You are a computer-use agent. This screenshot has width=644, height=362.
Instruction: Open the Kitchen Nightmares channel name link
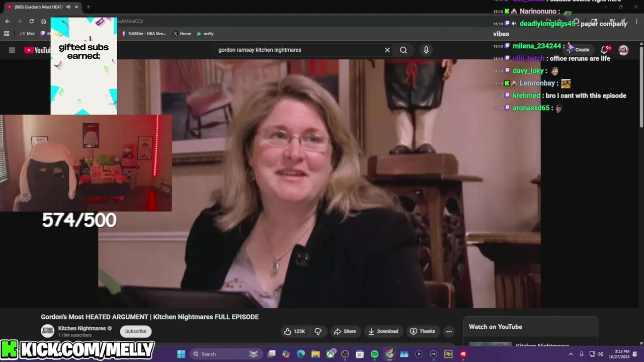coord(82,328)
